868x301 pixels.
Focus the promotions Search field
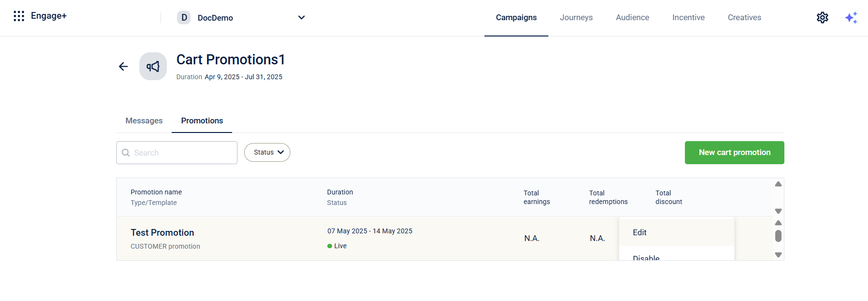click(183, 153)
